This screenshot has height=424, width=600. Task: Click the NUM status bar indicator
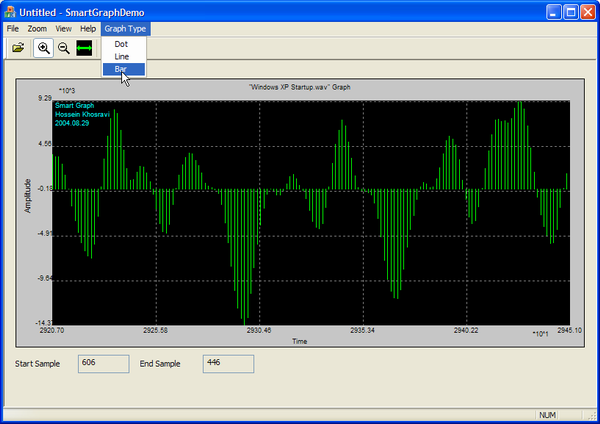pos(547,415)
